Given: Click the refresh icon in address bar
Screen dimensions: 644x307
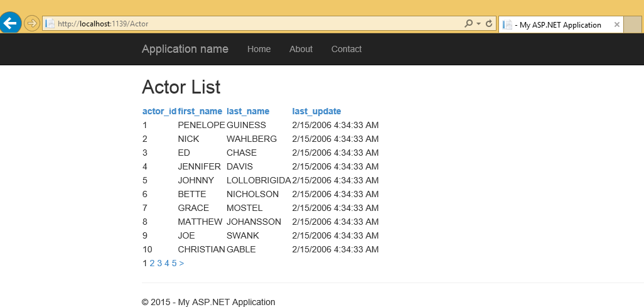Looking at the screenshot, I should click(489, 23).
